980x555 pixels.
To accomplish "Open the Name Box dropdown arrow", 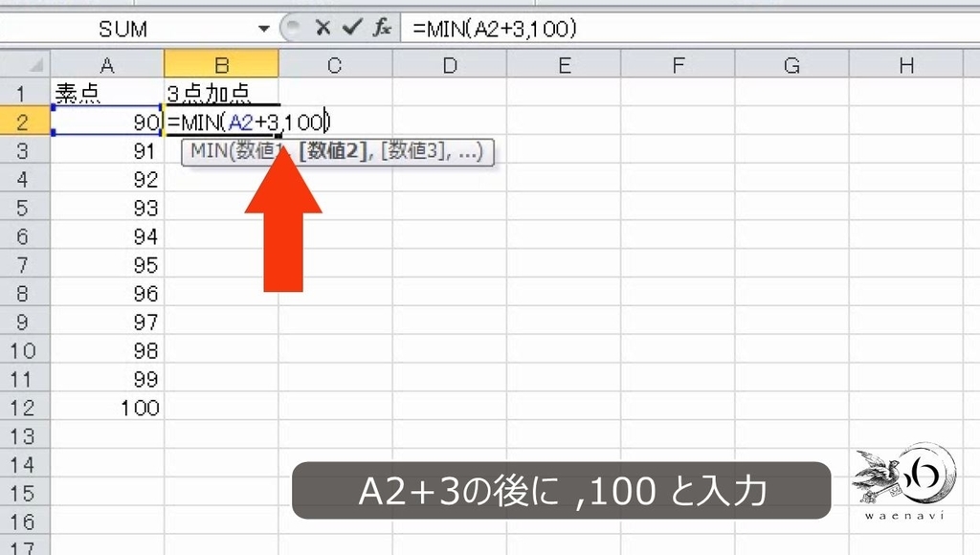I will click(262, 28).
